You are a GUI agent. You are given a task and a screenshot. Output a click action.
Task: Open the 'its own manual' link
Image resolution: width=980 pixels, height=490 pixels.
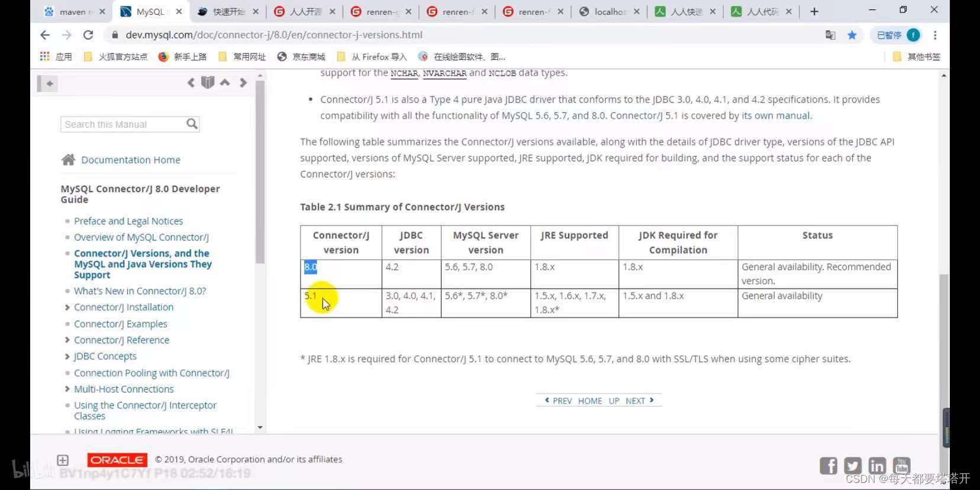coord(776,116)
